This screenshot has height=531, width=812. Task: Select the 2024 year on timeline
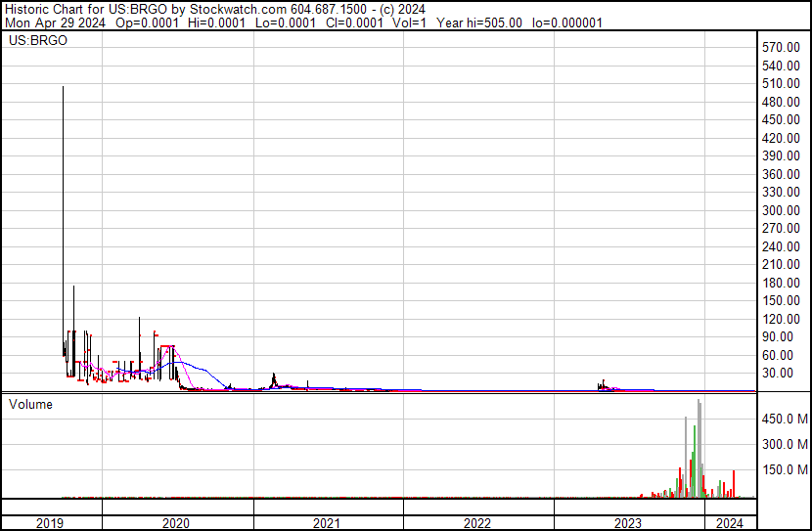tap(730, 523)
